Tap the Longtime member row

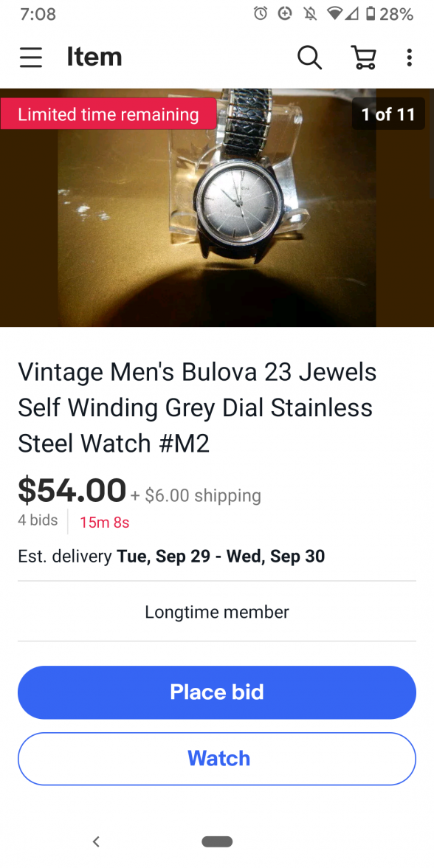[217, 612]
